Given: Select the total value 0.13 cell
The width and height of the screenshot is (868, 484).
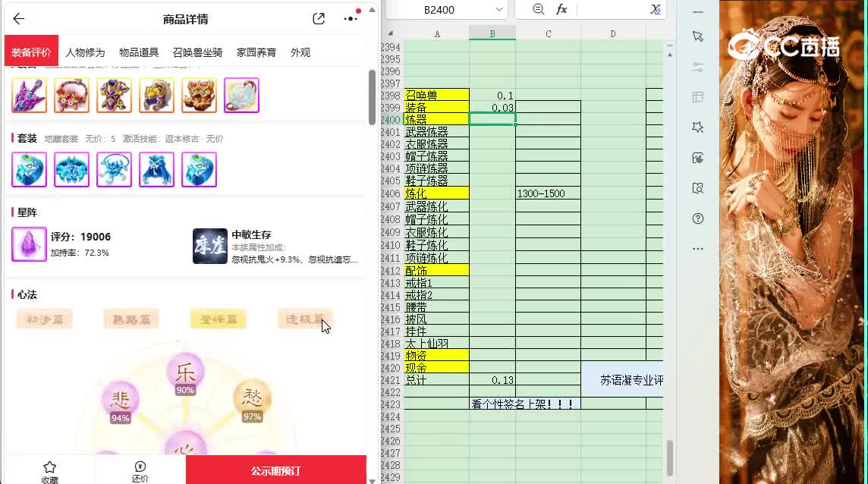Looking at the screenshot, I should (x=492, y=380).
